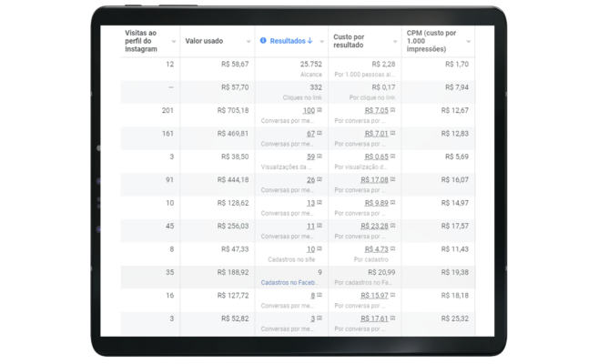599x364 pixels.
Task: Click the attribution icon next to result 8
Action: [x=320, y=295]
